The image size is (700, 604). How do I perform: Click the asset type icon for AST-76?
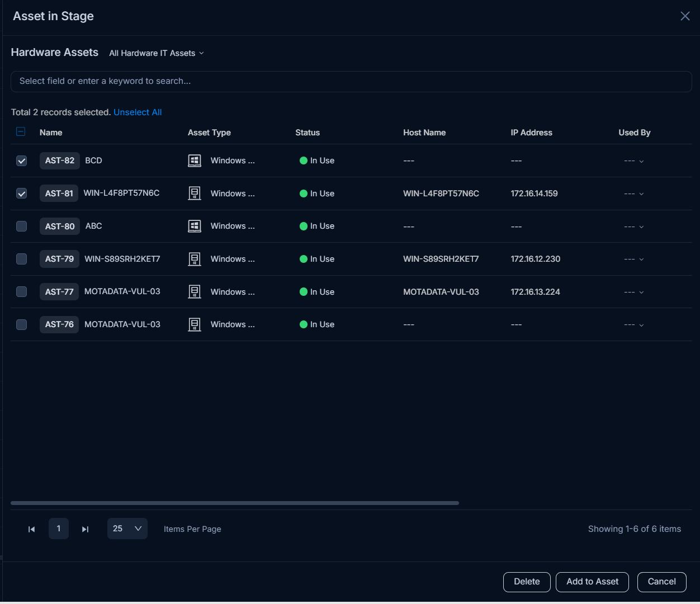tap(195, 324)
